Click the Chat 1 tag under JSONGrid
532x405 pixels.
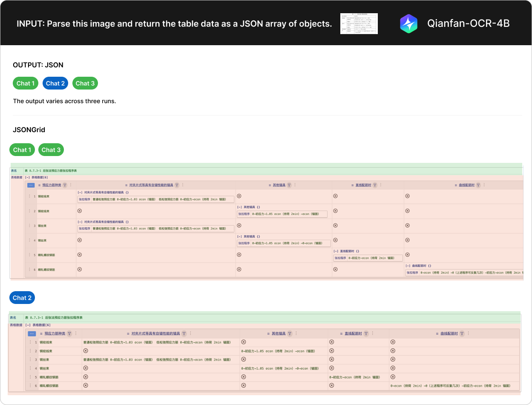[22, 150]
